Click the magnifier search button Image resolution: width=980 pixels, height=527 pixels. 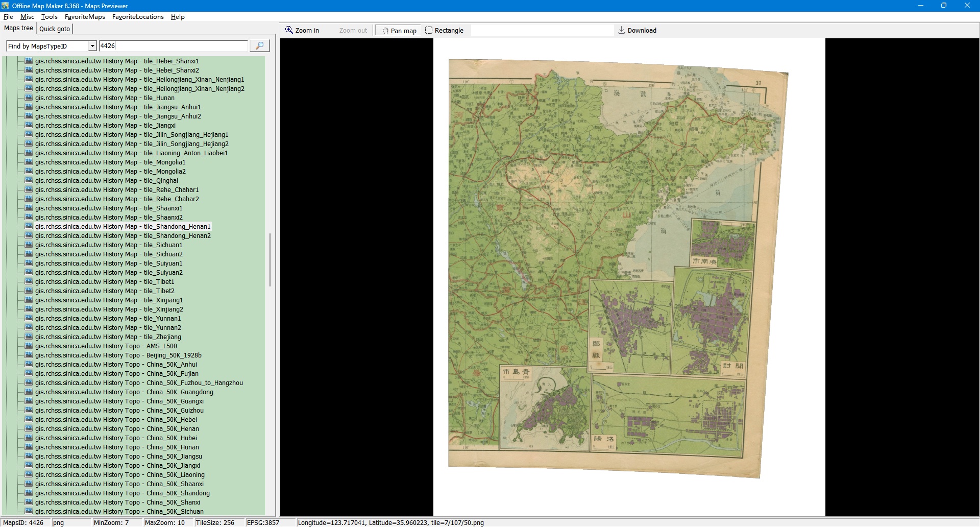pos(259,46)
